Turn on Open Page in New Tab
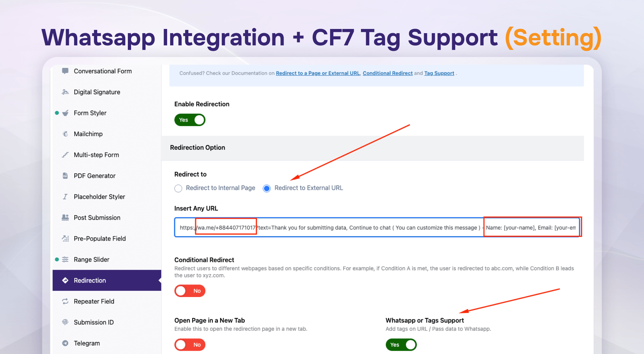The height and width of the screenshot is (354, 644). 190,345
